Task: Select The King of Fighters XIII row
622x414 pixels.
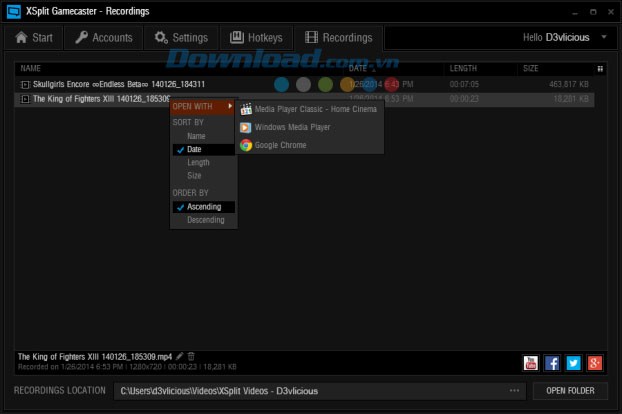Action: (305, 99)
